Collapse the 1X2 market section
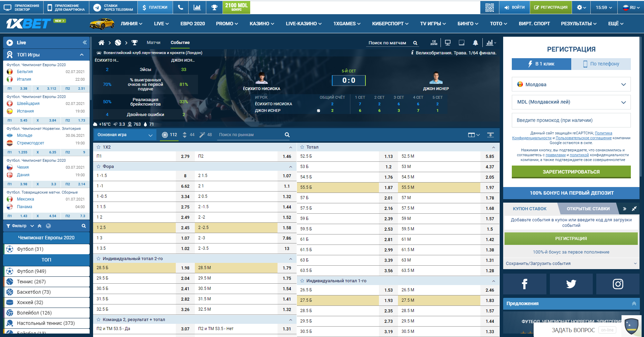This screenshot has height=337, width=644. click(x=291, y=148)
